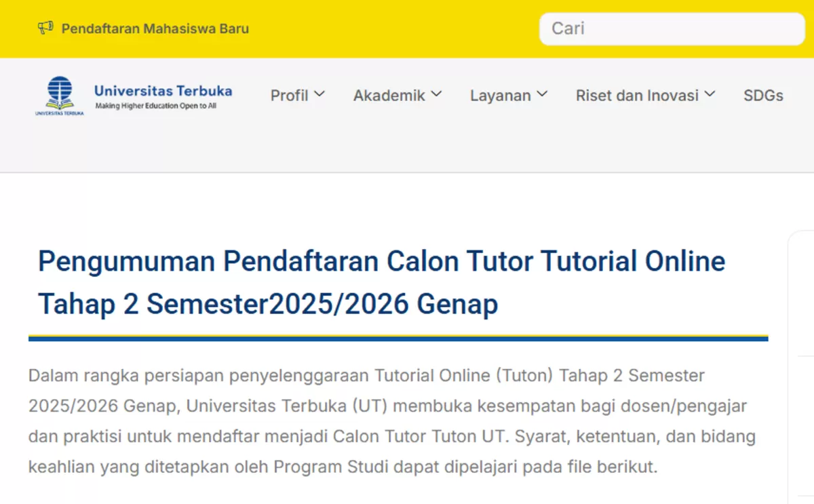Image resolution: width=814 pixels, height=504 pixels.
Task: Open Universitas Terbuka home text link
Action: point(163,91)
